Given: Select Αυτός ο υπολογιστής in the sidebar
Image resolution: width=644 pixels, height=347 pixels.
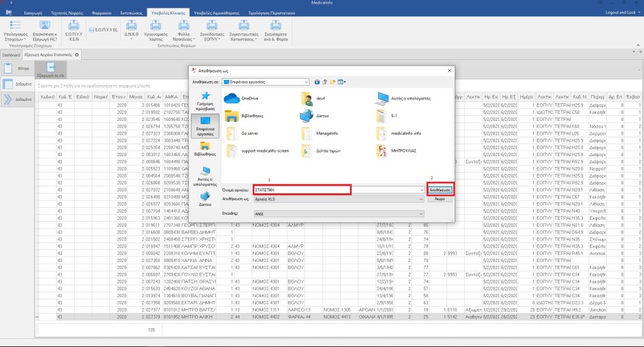Looking at the screenshot, I should 205,175.
